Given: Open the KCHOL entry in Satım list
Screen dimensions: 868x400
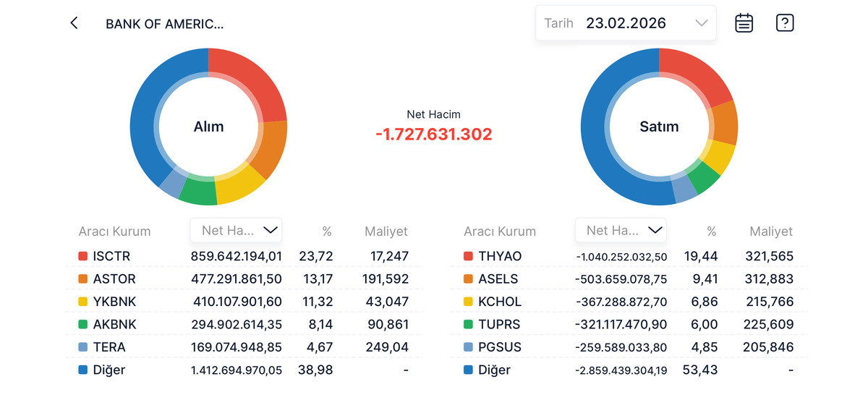Looking at the screenshot, I should click(x=628, y=302).
